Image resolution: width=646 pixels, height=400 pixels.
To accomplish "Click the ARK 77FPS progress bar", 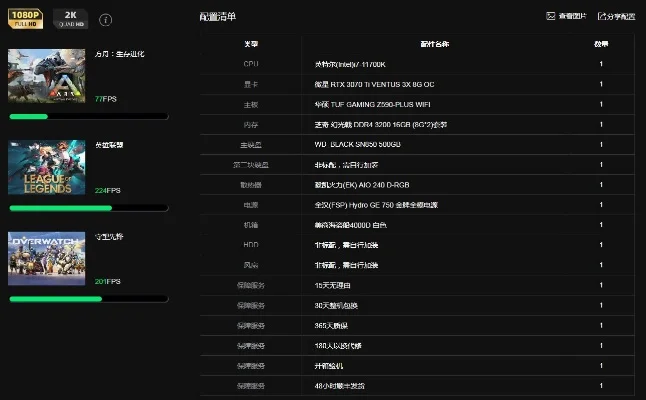I will pyautogui.click(x=89, y=117).
